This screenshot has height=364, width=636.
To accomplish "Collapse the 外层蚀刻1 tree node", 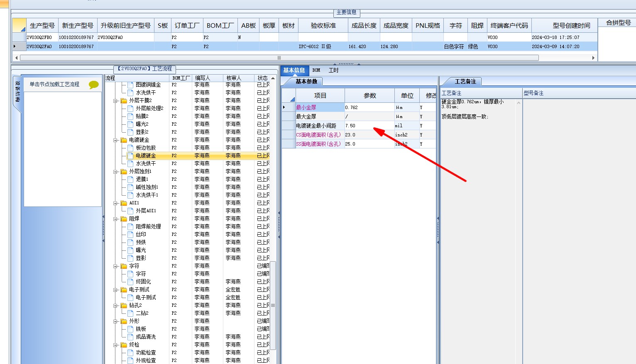I will 116,172.
